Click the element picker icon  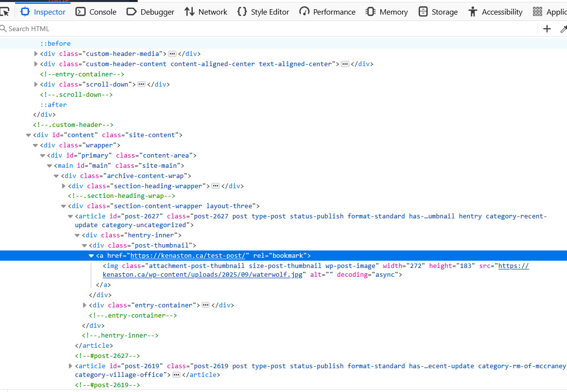5,12
